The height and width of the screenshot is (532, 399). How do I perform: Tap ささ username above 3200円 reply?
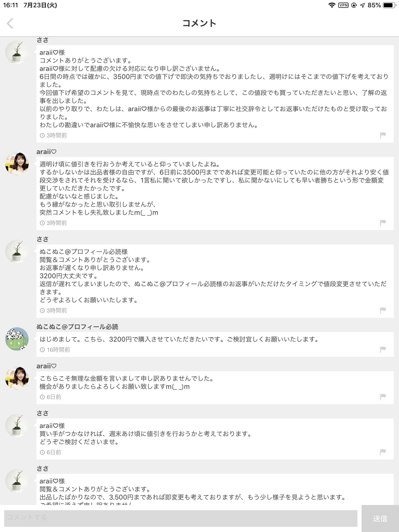(x=42, y=239)
